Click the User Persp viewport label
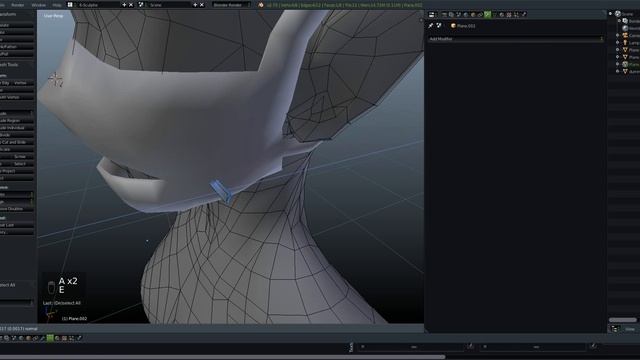The width and height of the screenshot is (640, 360). (x=53, y=16)
